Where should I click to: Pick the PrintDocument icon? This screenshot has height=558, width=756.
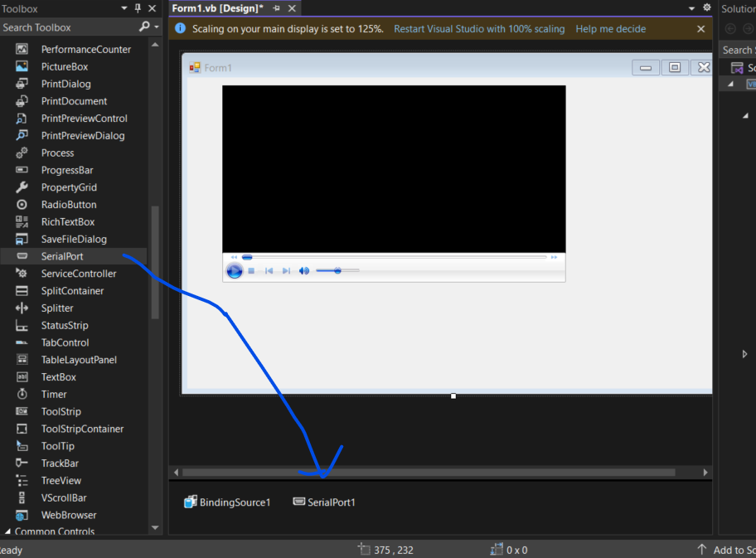coord(22,101)
